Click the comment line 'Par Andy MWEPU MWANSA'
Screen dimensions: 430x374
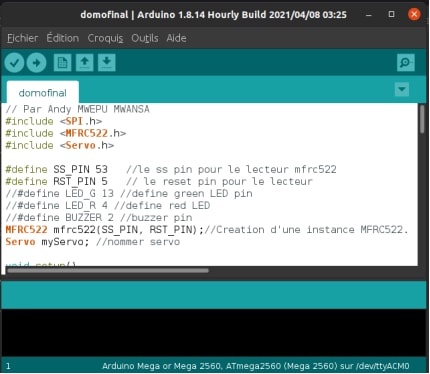[78, 109]
